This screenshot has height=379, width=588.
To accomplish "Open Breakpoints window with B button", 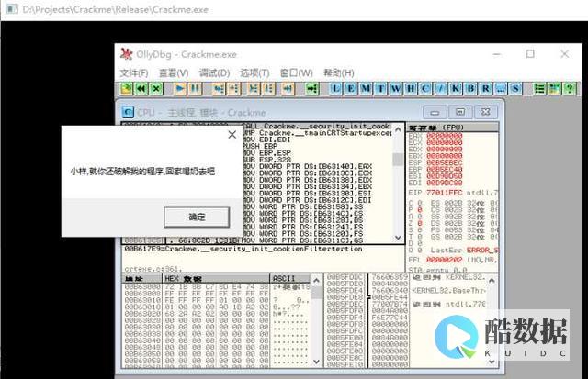I will [x=470, y=89].
